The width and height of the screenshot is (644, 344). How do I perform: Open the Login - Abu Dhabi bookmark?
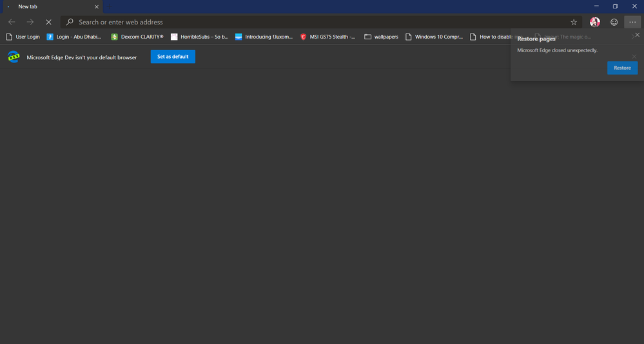[x=74, y=37]
